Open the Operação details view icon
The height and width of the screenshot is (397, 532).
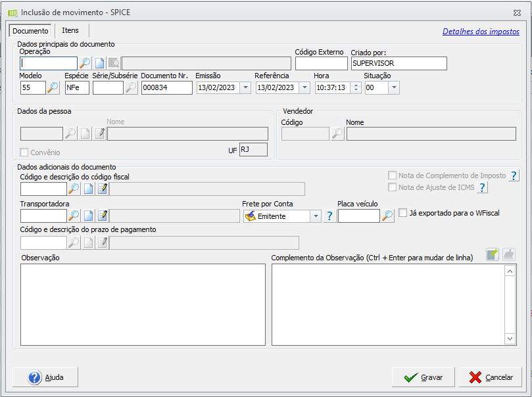point(114,63)
